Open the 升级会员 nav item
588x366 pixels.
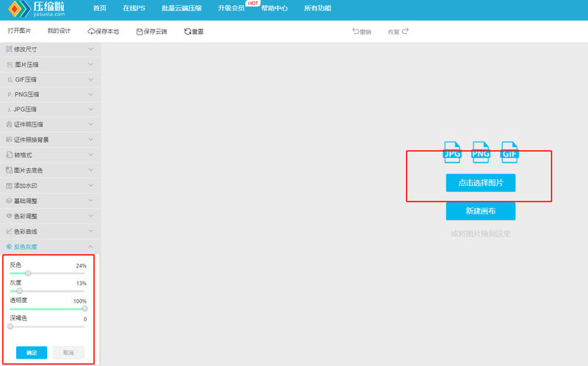click(x=231, y=8)
